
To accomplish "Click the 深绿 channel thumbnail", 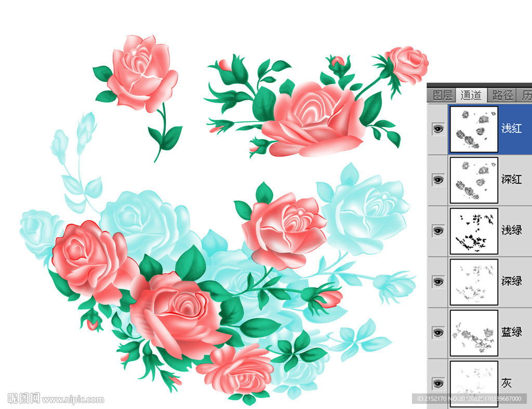I will pos(473,281).
